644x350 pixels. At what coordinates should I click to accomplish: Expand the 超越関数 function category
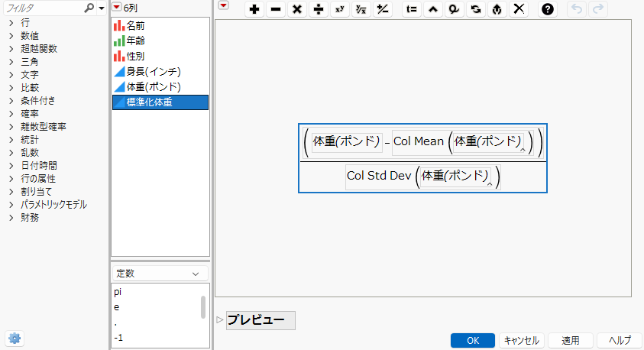pos(11,49)
